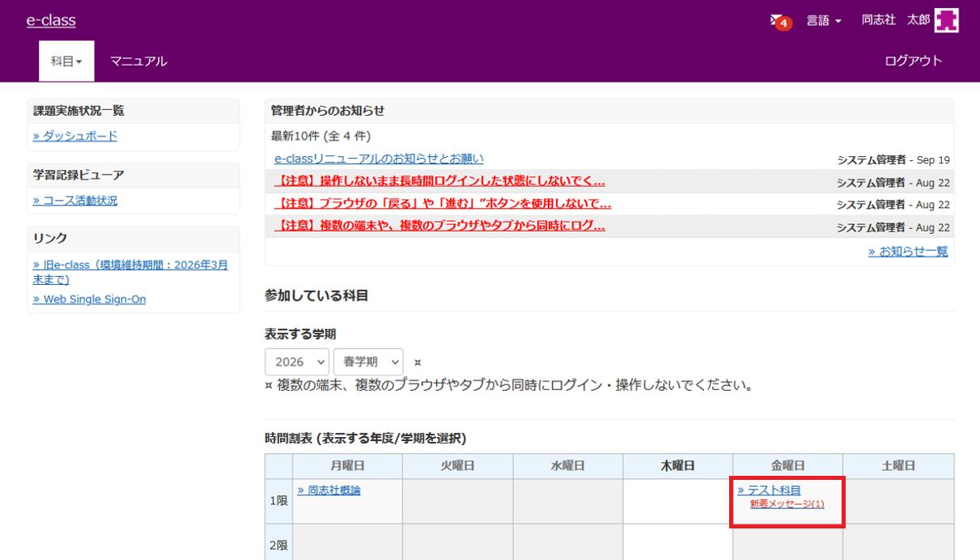980x560 pixels.
Task: Open the マニュアル menu item
Action: (x=138, y=61)
